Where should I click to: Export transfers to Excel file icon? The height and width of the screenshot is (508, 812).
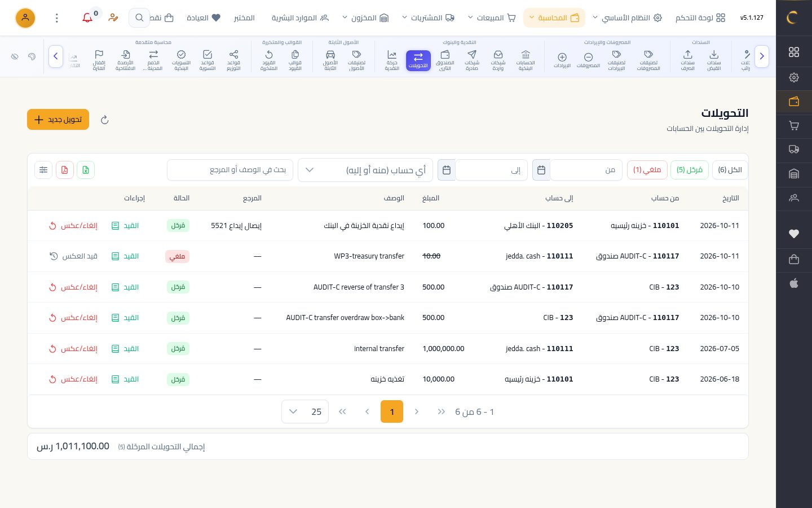tap(86, 170)
